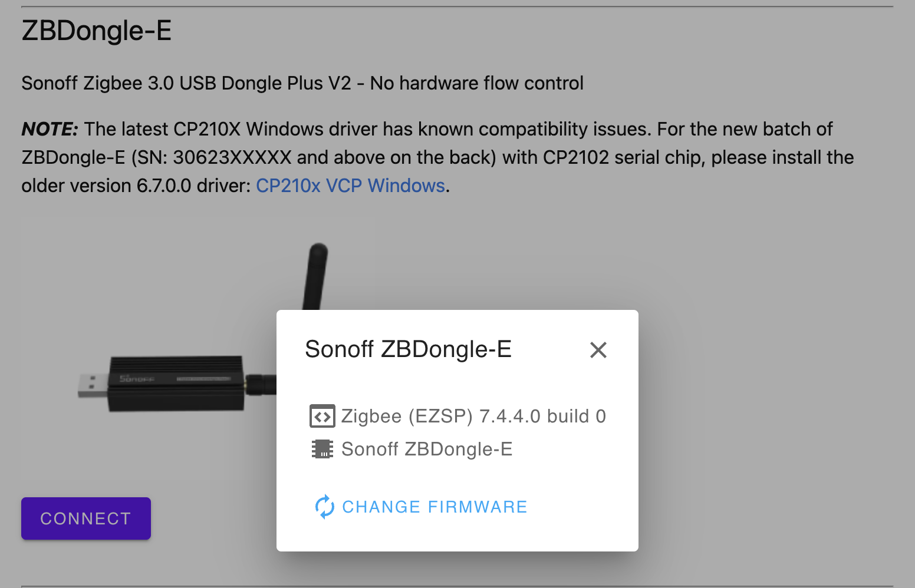Screen dimensions: 915x588
Task: Select the Sonoff ZBDongle-E dialog title
Action: [x=408, y=349]
